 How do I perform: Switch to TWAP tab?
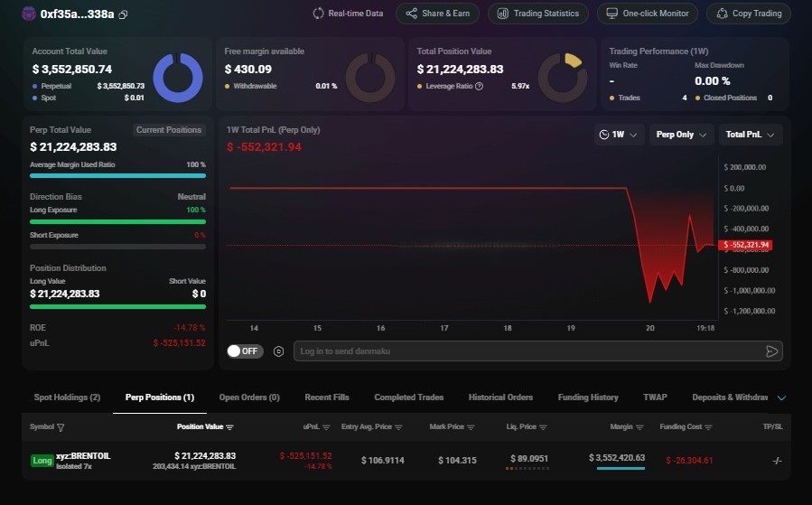pyautogui.click(x=655, y=397)
